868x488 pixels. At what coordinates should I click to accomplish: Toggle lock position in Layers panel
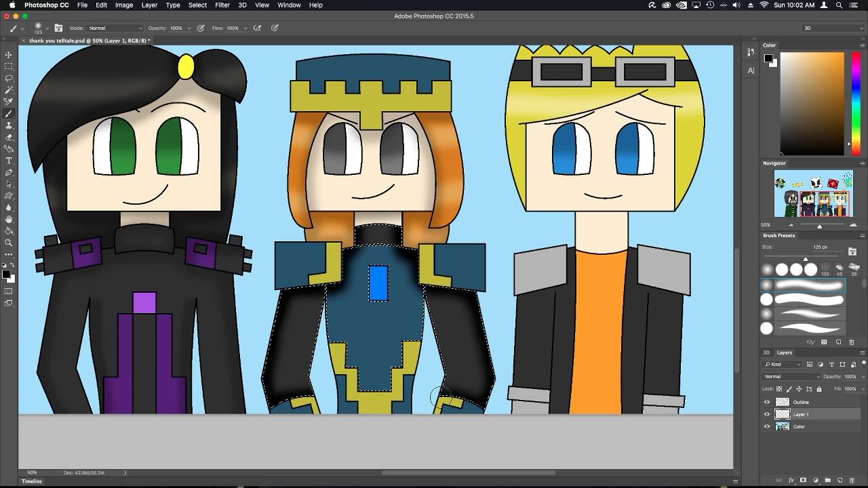tap(798, 389)
